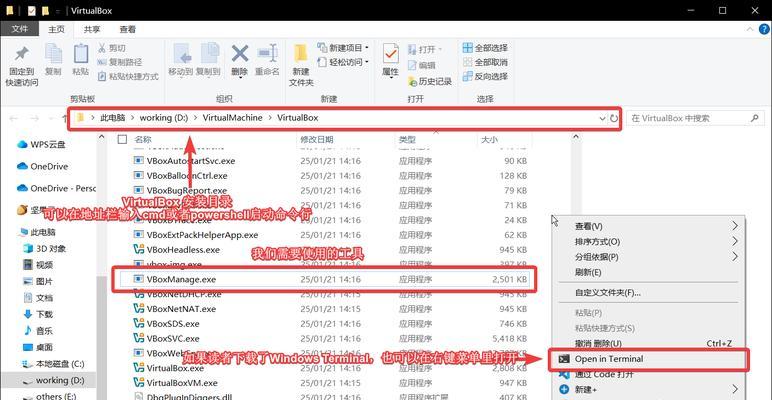Open the address bar history dropdown
772x400 pixels.
tap(602, 118)
